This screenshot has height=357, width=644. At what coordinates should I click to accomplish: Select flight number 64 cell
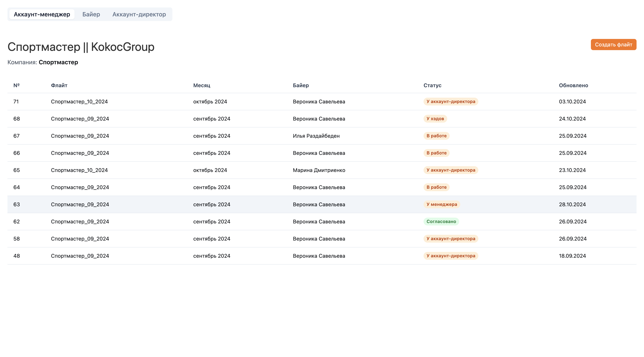(17, 187)
